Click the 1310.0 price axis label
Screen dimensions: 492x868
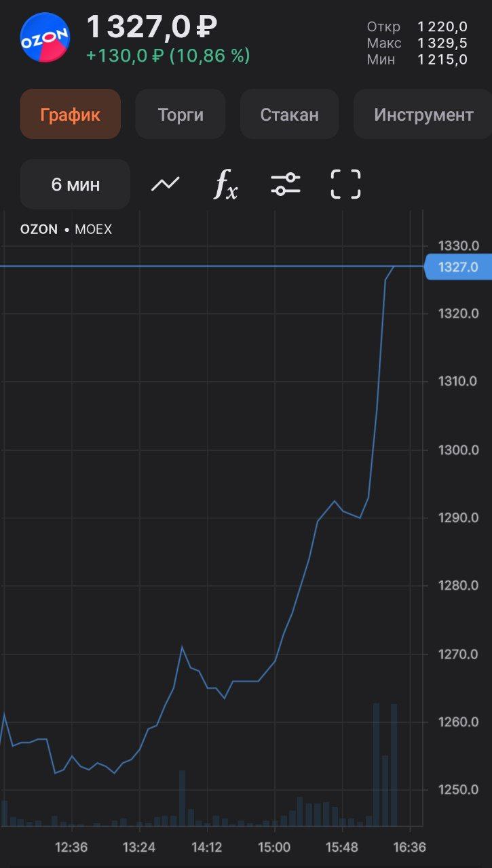point(459,381)
